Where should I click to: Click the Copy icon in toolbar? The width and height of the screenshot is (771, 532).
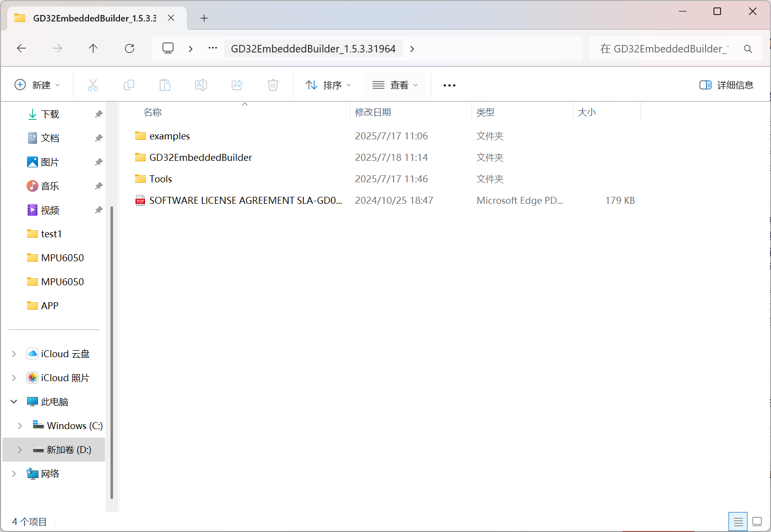129,85
